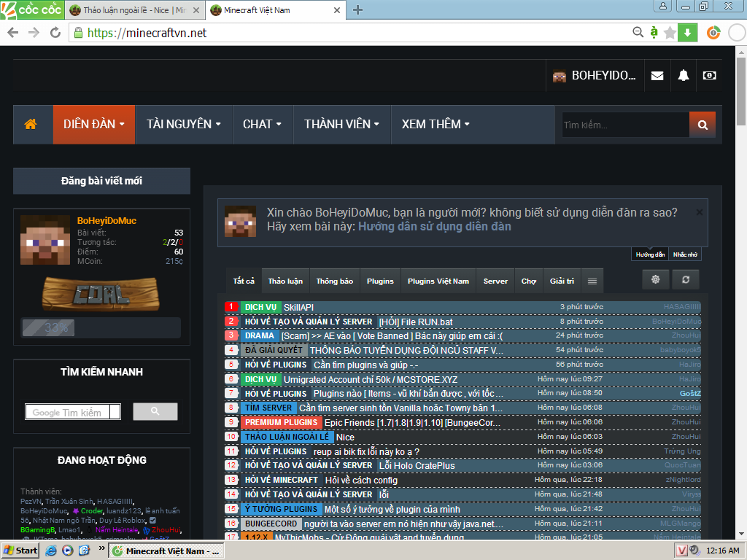Expand the CHAT dropdown

(x=263, y=124)
